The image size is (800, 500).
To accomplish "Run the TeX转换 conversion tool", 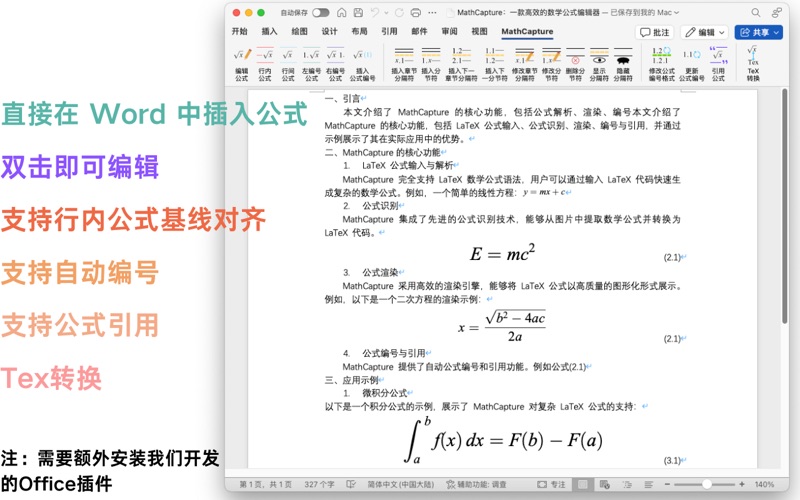I will [753, 64].
